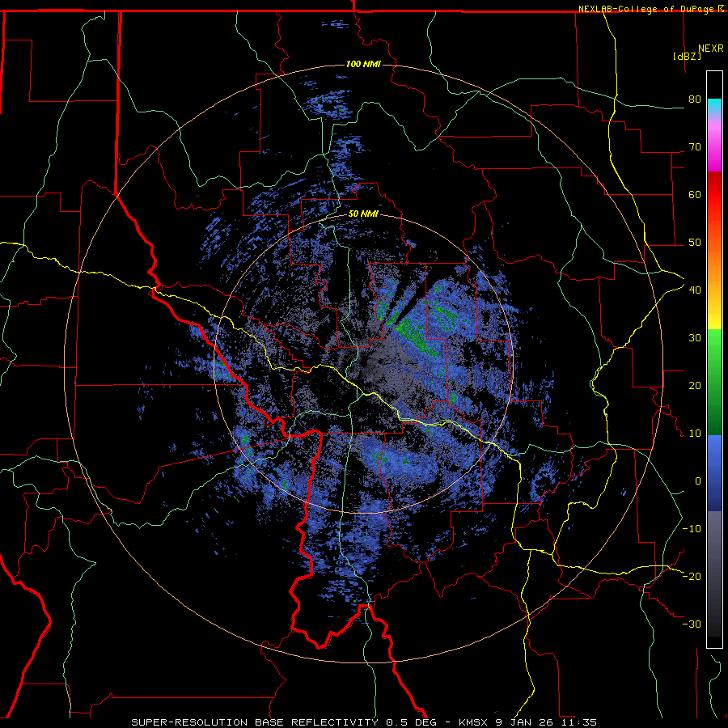
Task: Click the NEXR label above the color scale
Action: [x=711, y=49]
